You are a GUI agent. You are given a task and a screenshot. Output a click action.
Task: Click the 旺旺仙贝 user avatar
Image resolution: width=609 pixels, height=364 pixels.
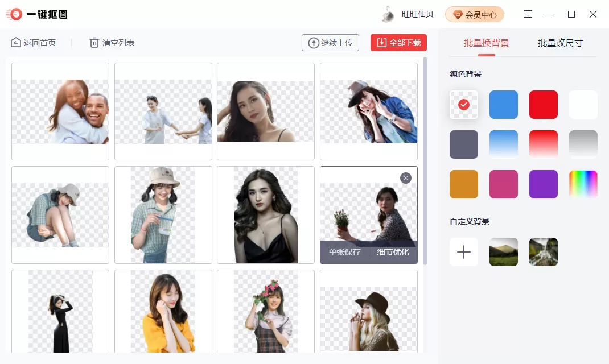coord(387,14)
